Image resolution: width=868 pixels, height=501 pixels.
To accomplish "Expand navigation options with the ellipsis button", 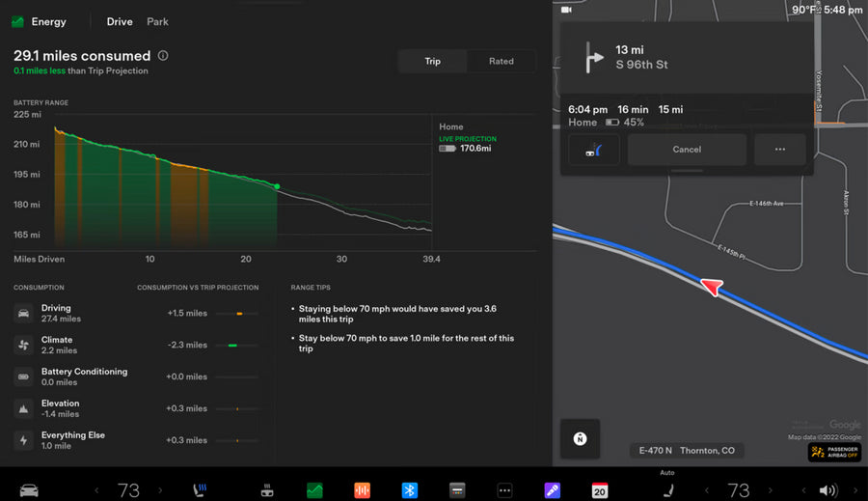I will [779, 150].
